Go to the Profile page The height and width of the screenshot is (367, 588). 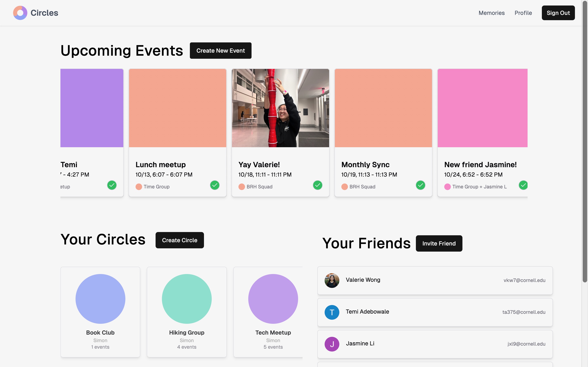(523, 13)
